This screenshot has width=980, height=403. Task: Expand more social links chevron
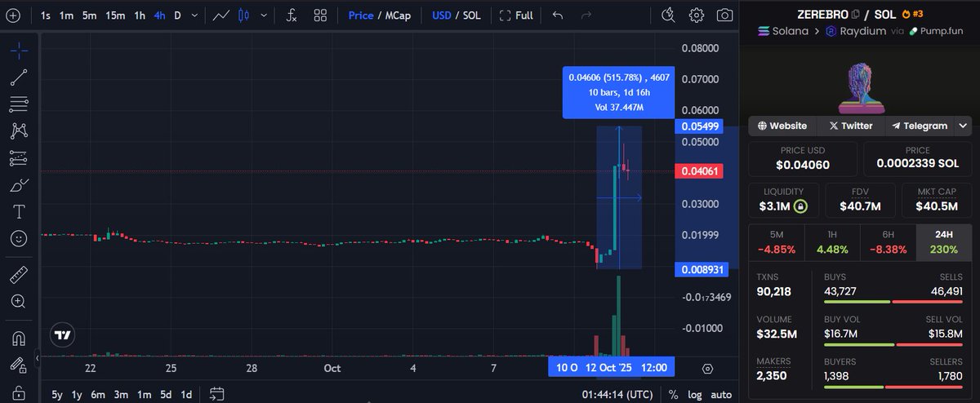964,126
